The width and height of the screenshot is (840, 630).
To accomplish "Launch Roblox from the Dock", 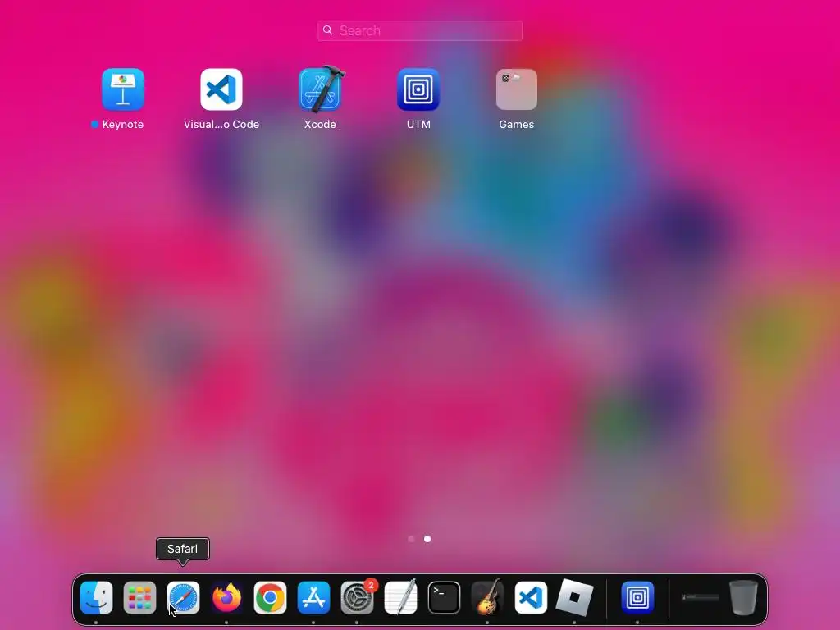I will pyautogui.click(x=574, y=597).
